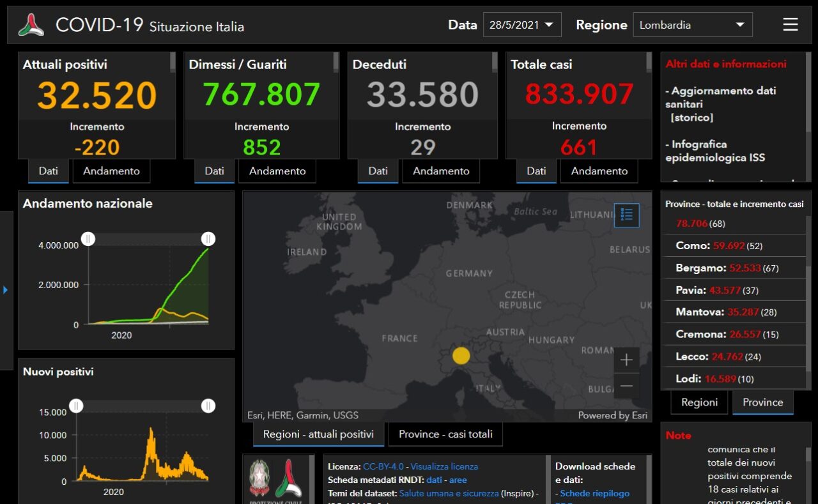Zoom out on the map
818x504 pixels.
point(626,386)
